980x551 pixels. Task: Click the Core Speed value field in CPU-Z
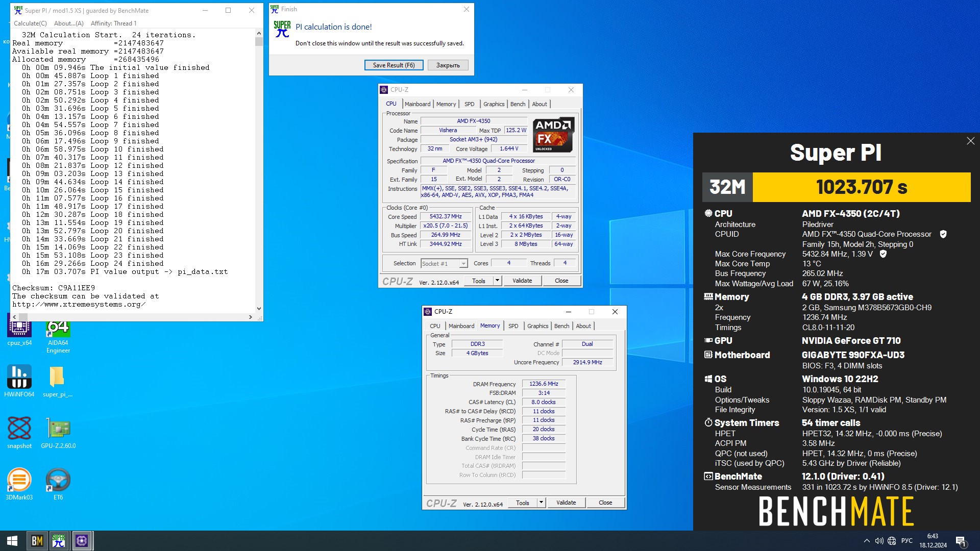point(446,216)
